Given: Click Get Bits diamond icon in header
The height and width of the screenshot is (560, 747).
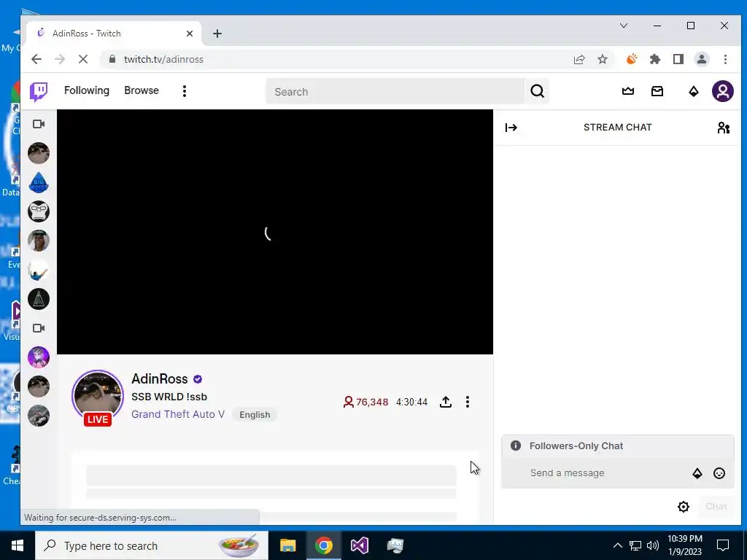Looking at the screenshot, I should tap(694, 91).
